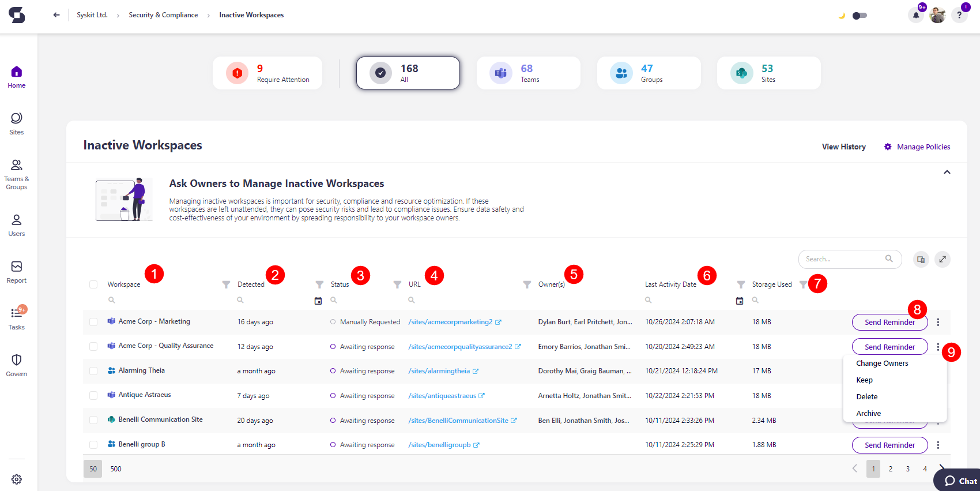Click the help question mark icon

pyautogui.click(x=959, y=16)
